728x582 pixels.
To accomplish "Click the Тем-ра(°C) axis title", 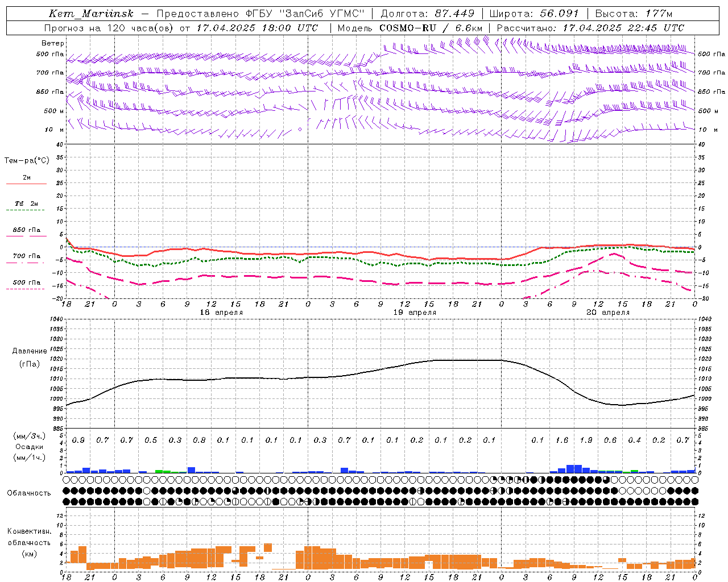I will pos(27,161).
